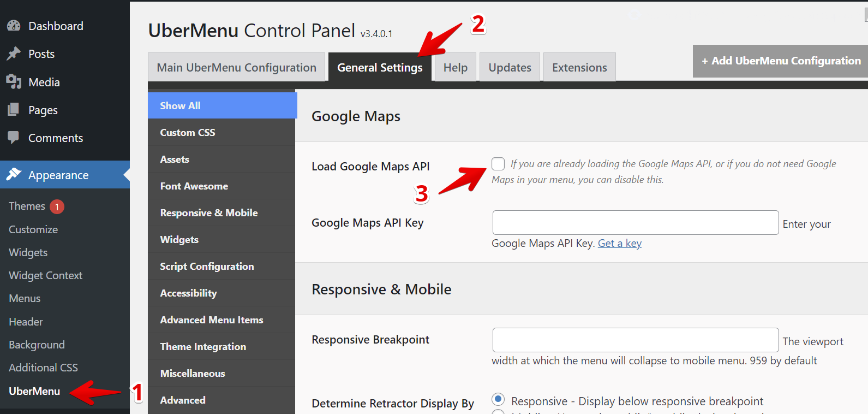Click Add UberMenu Configuration button

pyautogui.click(x=780, y=61)
